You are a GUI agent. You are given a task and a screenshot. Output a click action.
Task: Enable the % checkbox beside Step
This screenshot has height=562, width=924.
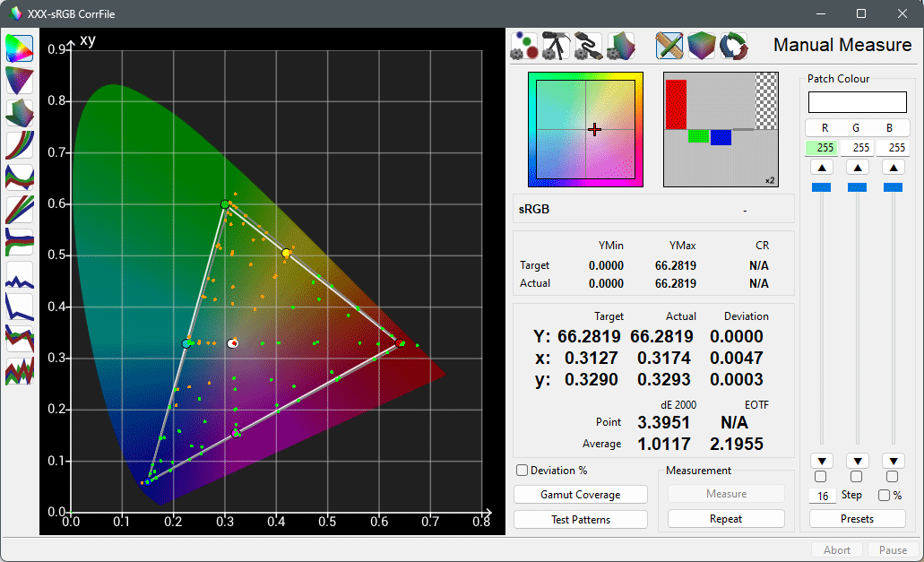884,496
